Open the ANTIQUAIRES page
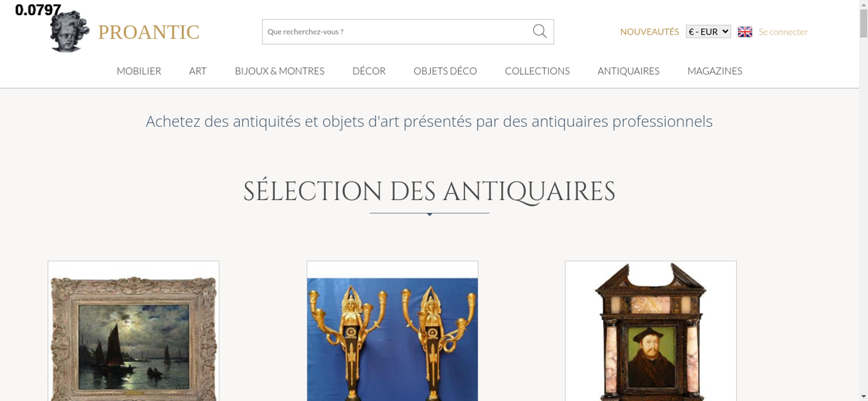Image resolution: width=868 pixels, height=401 pixels. pyautogui.click(x=628, y=71)
